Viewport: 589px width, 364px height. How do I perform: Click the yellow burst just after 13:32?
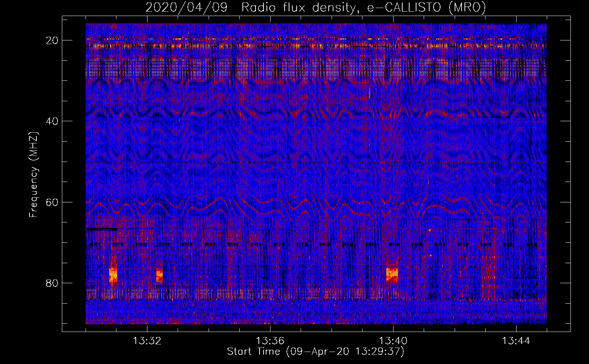(159, 275)
